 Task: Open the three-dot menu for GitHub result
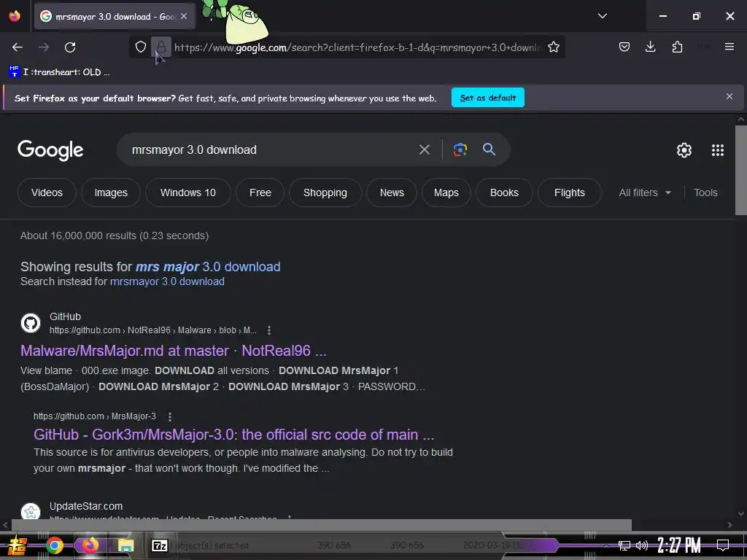tap(269, 330)
